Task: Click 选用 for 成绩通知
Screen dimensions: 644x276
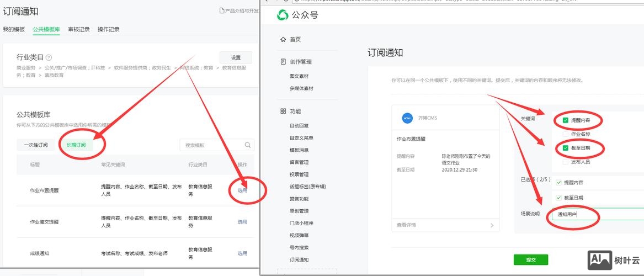Action: (242, 253)
